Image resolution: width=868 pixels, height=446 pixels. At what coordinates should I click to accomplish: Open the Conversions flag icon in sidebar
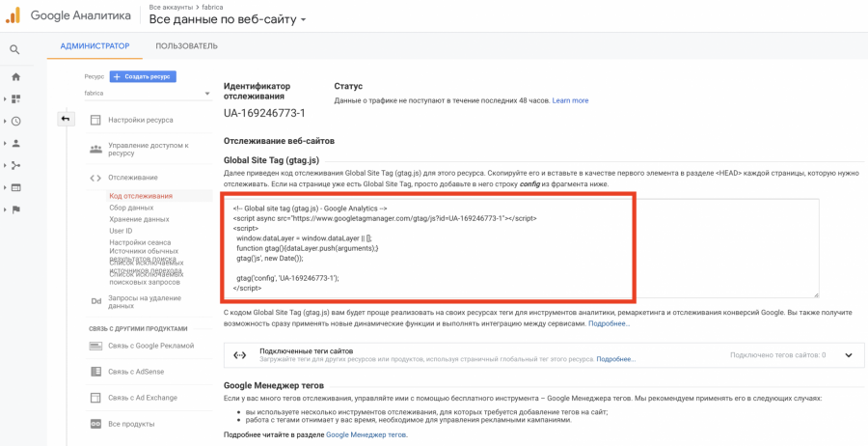click(x=15, y=209)
